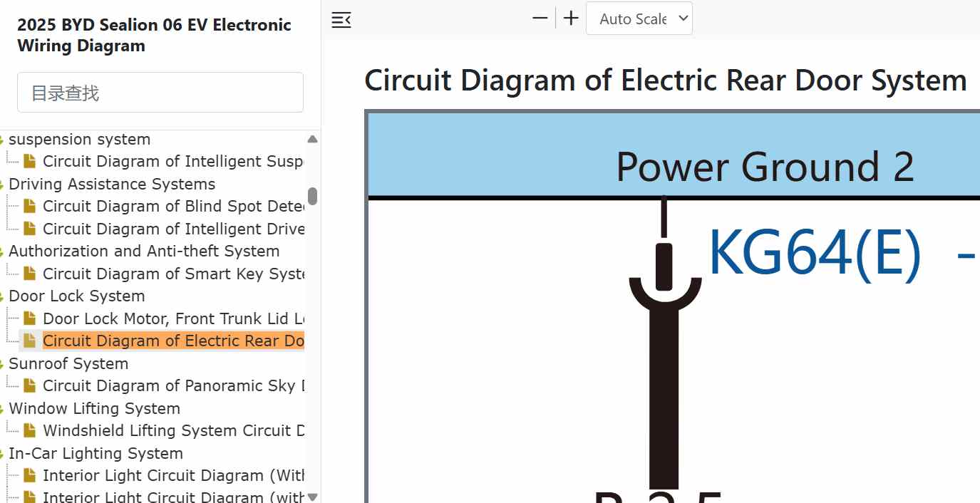Open Interior Light Circuit Diagram (With entry

pyautogui.click(x=174, y=475)
